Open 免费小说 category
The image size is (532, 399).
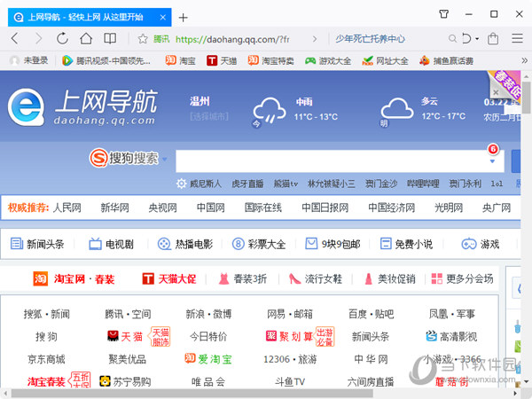click(x=406, y=244)
